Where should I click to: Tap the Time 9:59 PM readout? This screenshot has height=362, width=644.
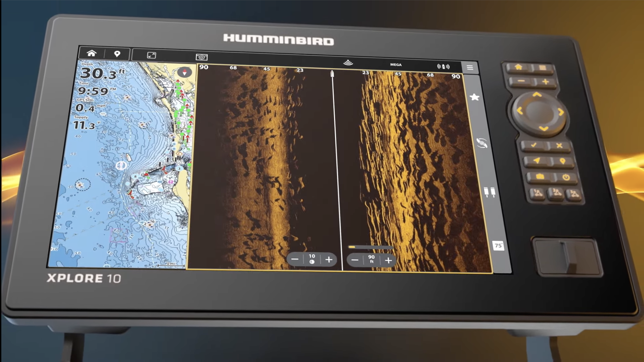(97, 89)
